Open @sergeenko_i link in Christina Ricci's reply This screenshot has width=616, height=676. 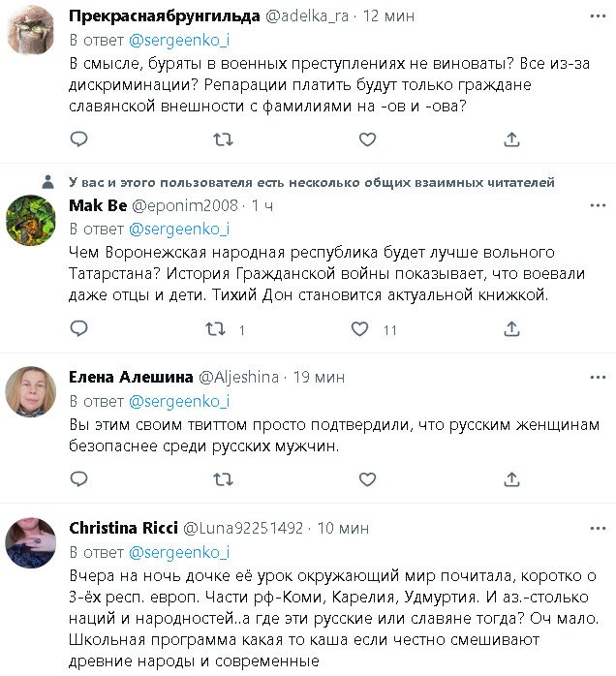[x=179, y=552]
